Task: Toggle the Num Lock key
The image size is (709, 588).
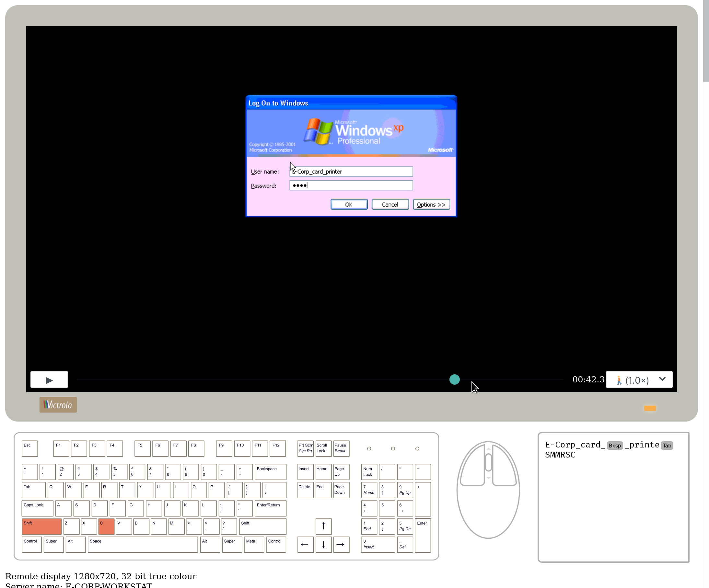Action: point(369,472)
